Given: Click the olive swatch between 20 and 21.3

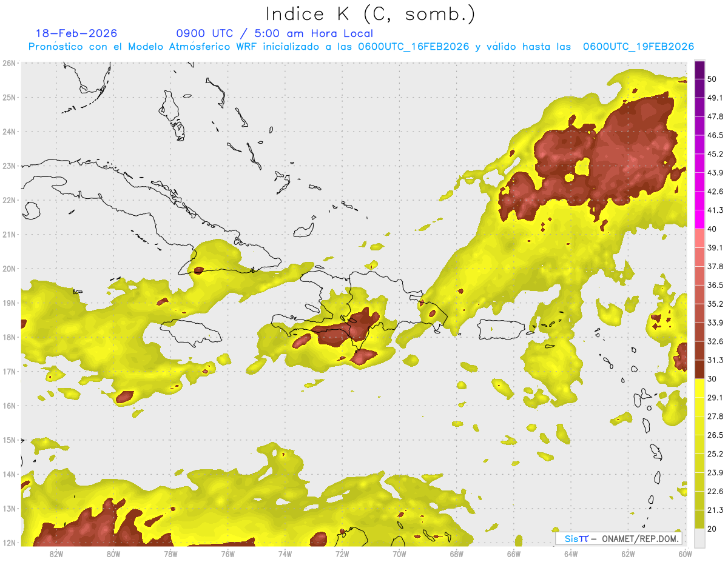Looking at the screenshot, I should (x=699, y=520).
